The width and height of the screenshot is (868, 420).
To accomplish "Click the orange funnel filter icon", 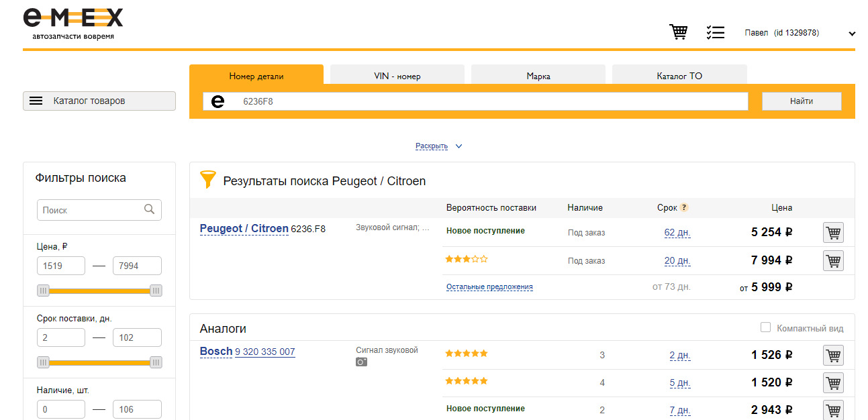I will [208, 180].
